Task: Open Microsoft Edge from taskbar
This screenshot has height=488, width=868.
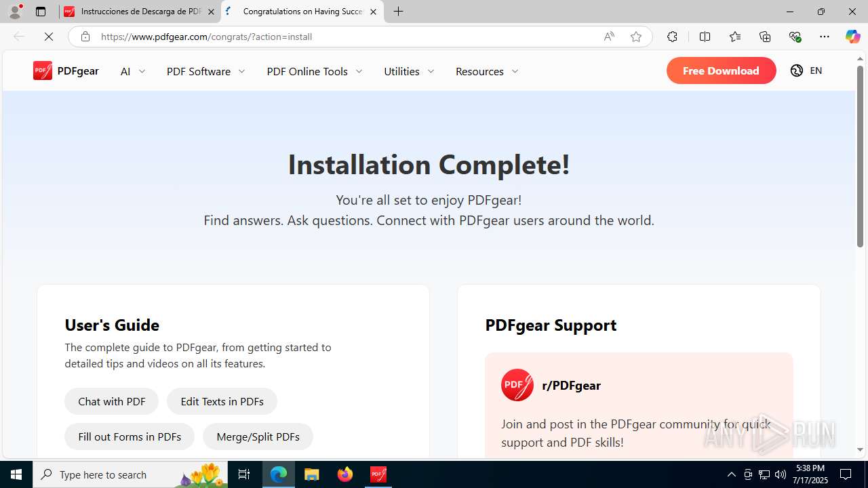Action: pyautogui.click(x=279, y=474)
